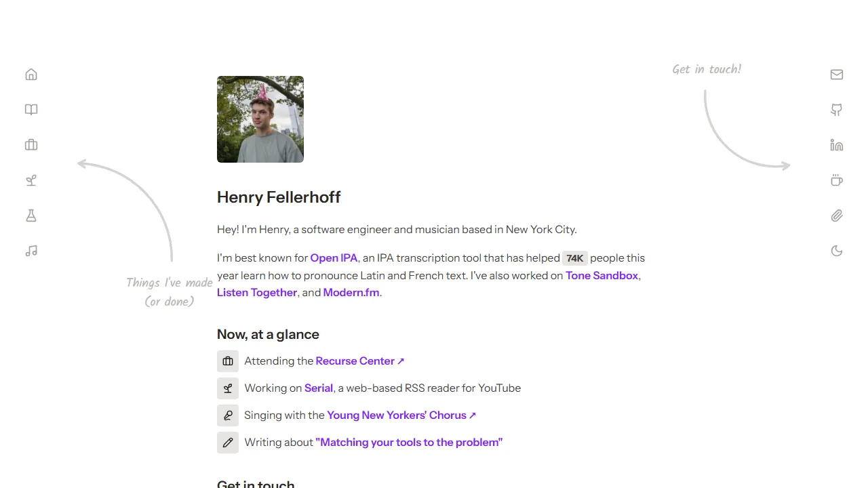Visit the Recurse Center link

pos(355,361)
